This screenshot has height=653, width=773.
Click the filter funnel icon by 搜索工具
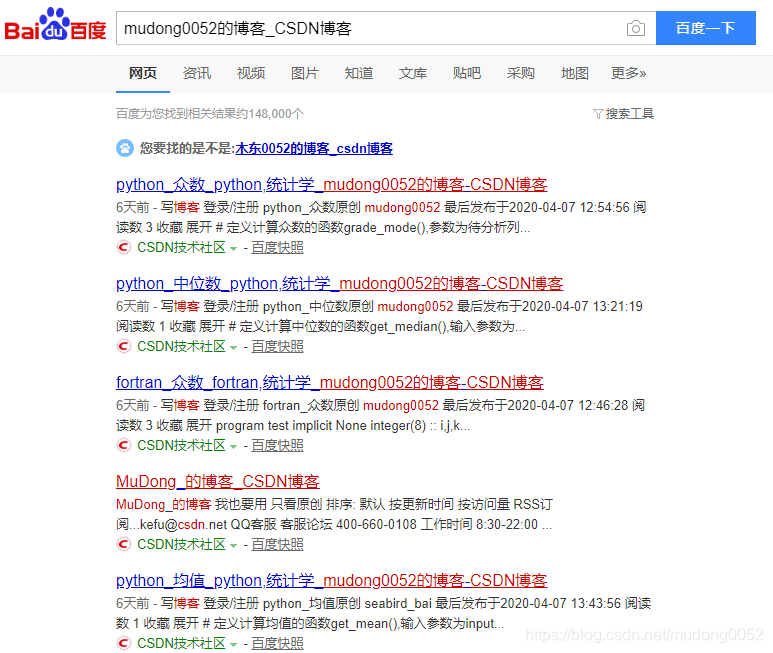pyautogui.click(x=598, y=114)
